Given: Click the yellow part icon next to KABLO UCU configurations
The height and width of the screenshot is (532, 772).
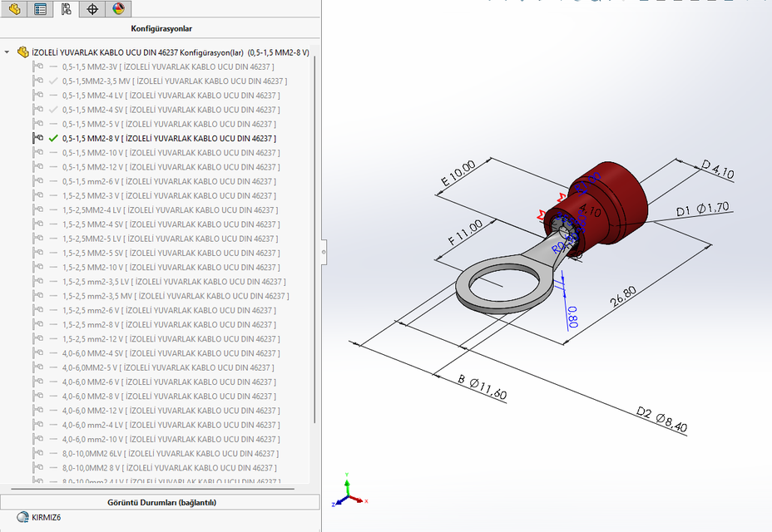Looking at the screenshot, I should coord(23,51).
